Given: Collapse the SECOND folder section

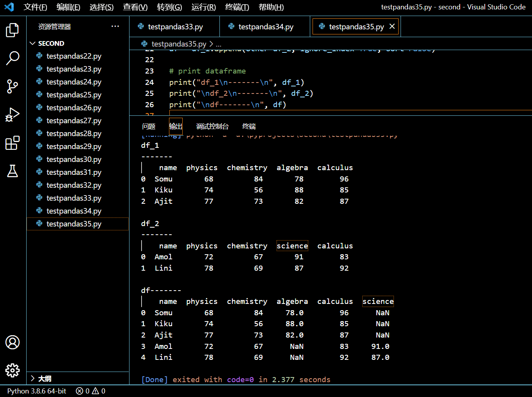Looking at the screenshot, I should coord(78,43).
